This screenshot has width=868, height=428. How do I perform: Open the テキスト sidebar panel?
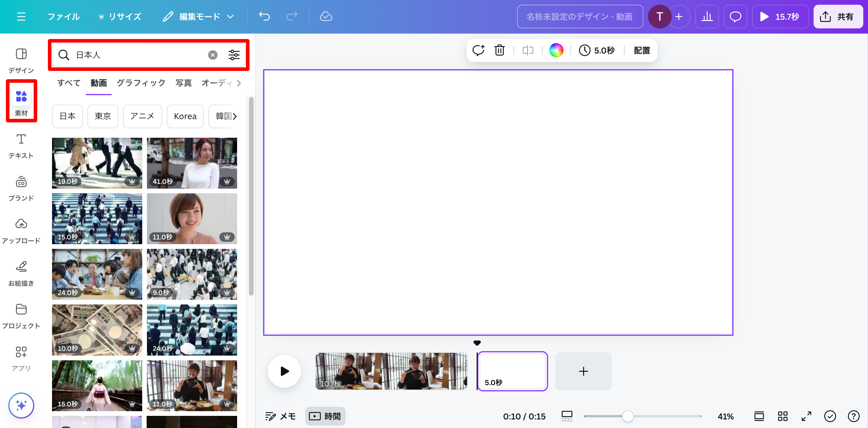click(x=21, y=146)
